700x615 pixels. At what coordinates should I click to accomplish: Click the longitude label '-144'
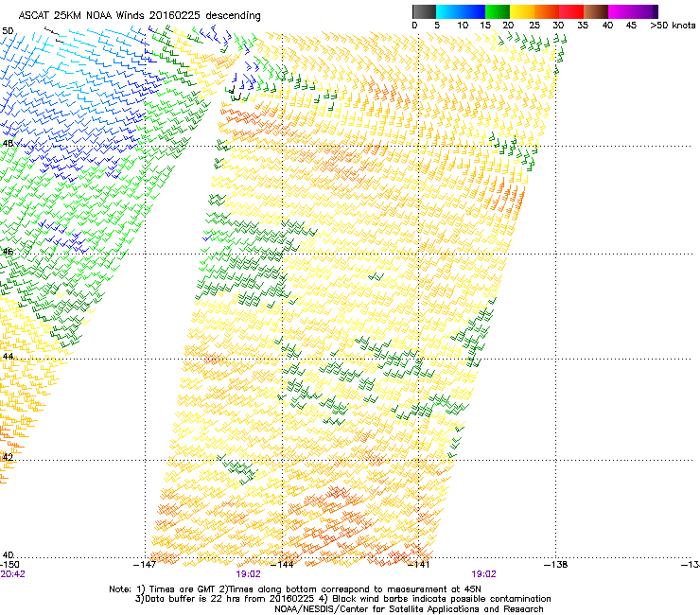283,565
